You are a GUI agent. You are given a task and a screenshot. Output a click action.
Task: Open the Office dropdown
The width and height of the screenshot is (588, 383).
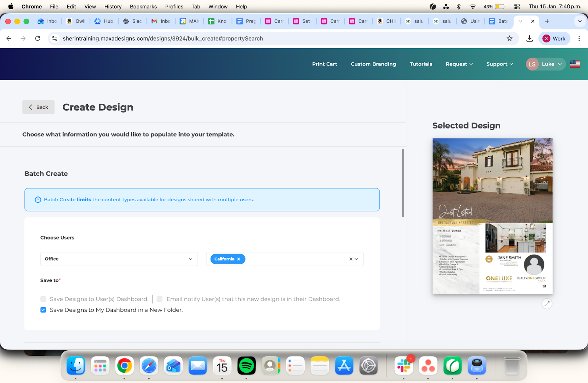[x=119, y=259]
